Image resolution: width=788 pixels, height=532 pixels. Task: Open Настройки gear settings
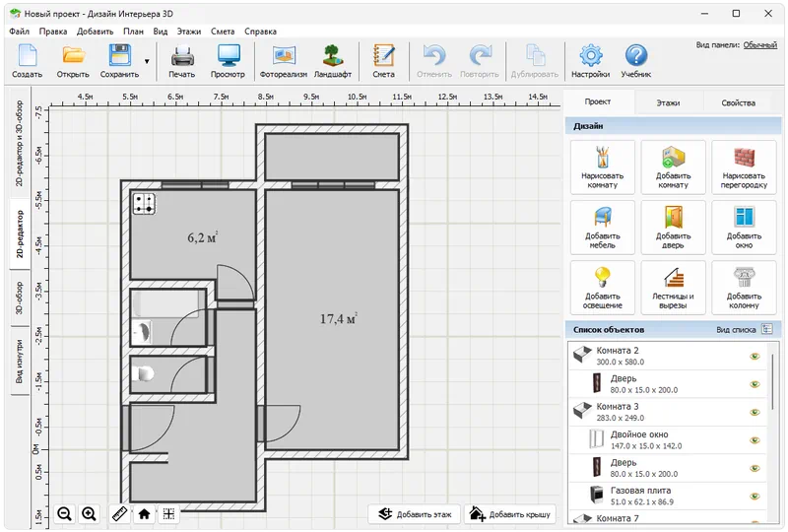(590, 61)
